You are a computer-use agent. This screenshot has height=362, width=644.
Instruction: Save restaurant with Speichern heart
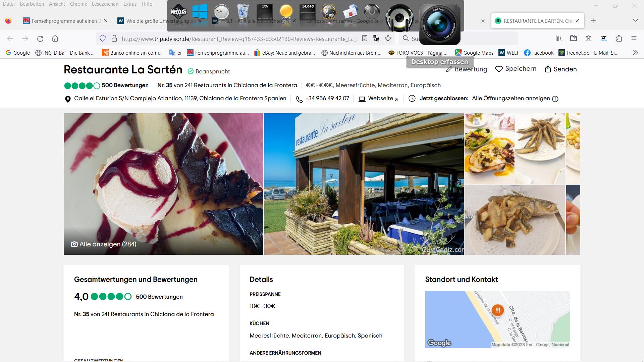click(x=516, y=69)
